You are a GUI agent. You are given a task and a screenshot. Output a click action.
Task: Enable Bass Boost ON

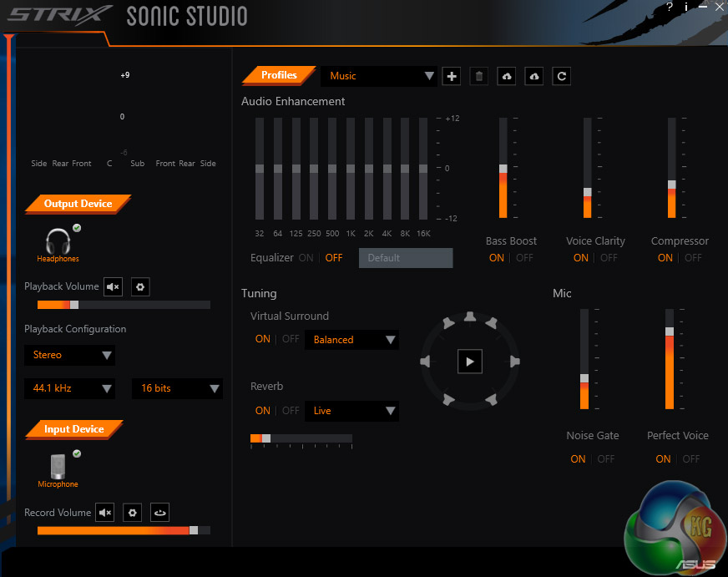coord(496,258)
